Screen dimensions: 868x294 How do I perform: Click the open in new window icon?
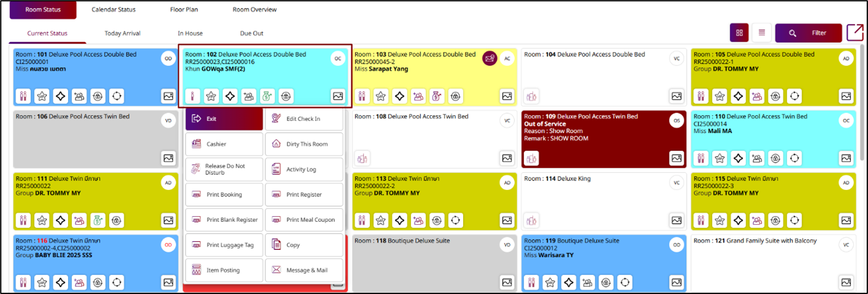[855, 33]
